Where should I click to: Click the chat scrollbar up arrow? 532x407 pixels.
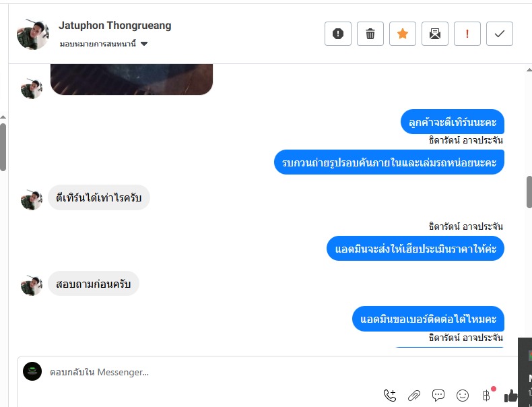point(529,70)
